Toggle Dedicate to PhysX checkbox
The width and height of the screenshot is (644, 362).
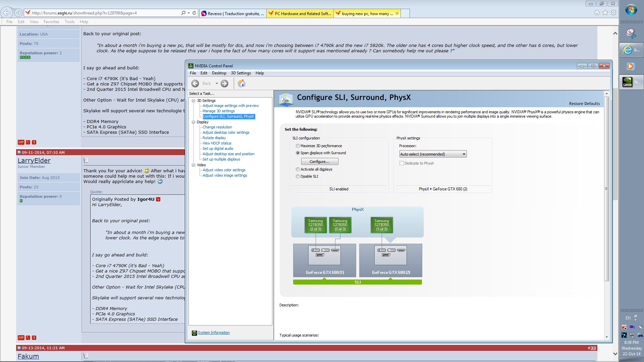tap(401, 164)
